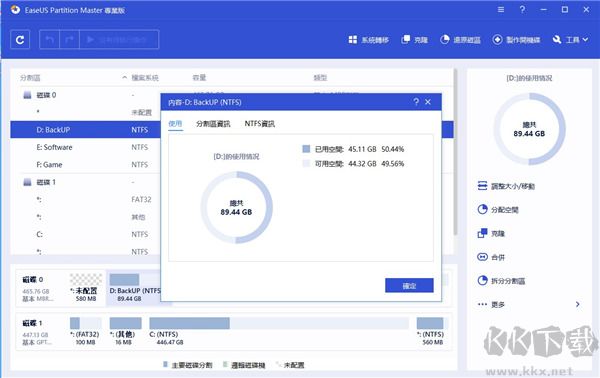The width and height of the screenshot is (600, 378).
Task: Expand 更多 options in the side panel
Action: click(x=529, y=305)
